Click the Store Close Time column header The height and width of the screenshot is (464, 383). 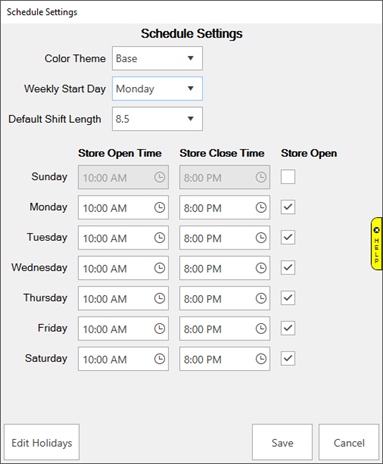pos(222,153)
